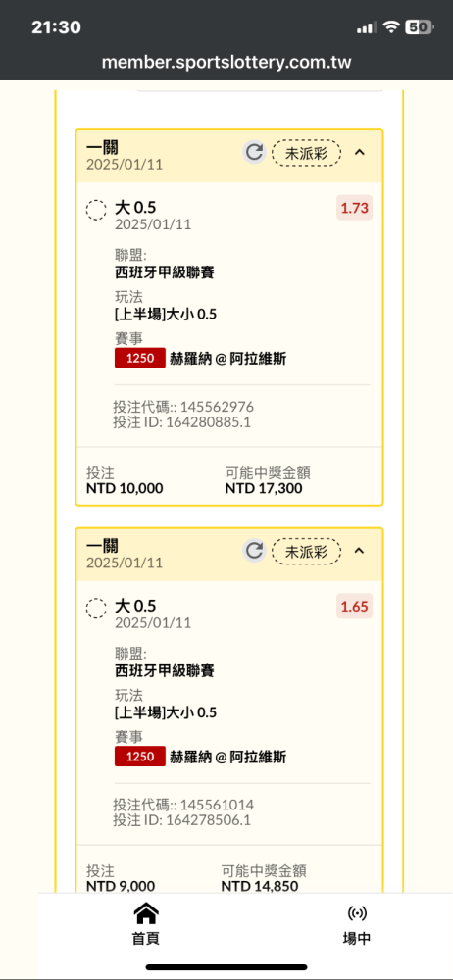453x980 pixels.
Task: Open match 赫羅納 @ 阿拉維斯 in first card
Action: click(228, 359)
